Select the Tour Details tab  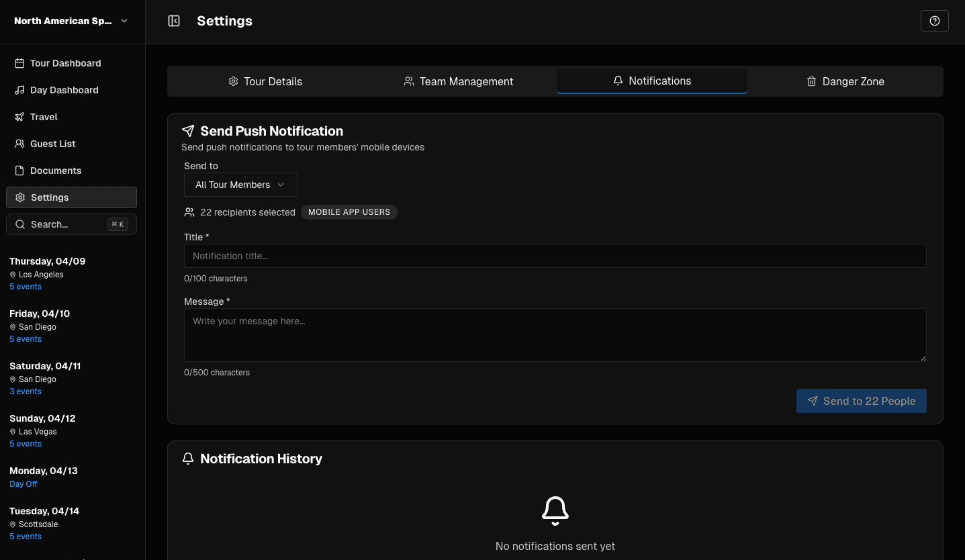click(x=265, y=81)
